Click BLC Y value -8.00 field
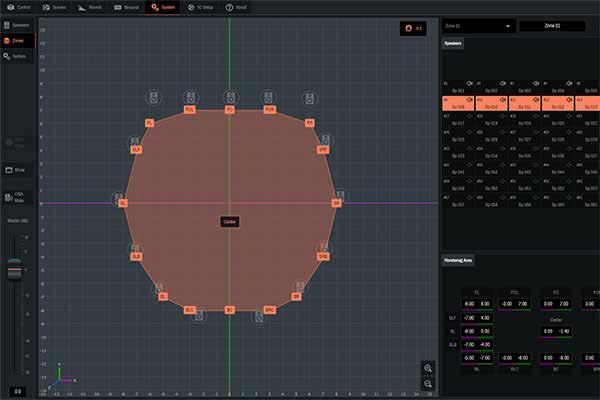This screenshot has width=600, height=400. coord(522,358)
